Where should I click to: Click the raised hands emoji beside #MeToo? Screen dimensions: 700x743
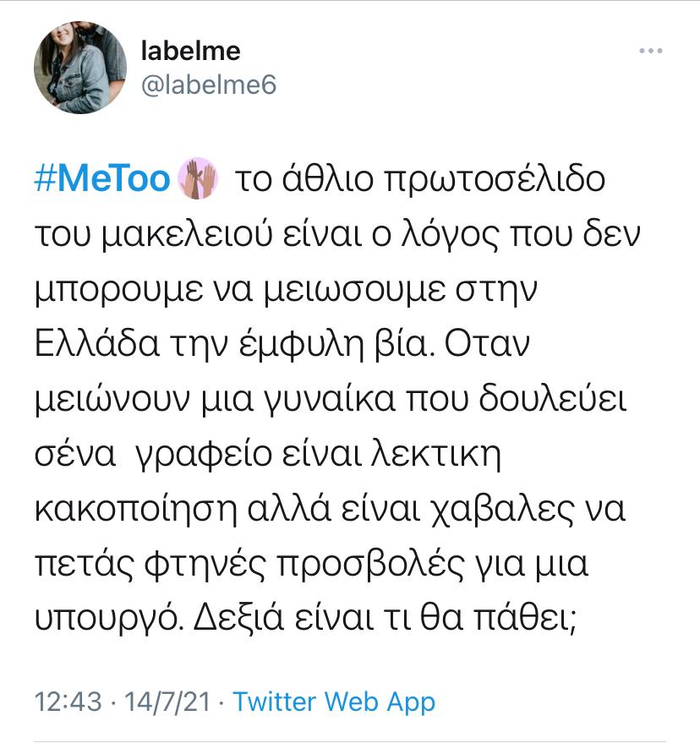[197, 178]
